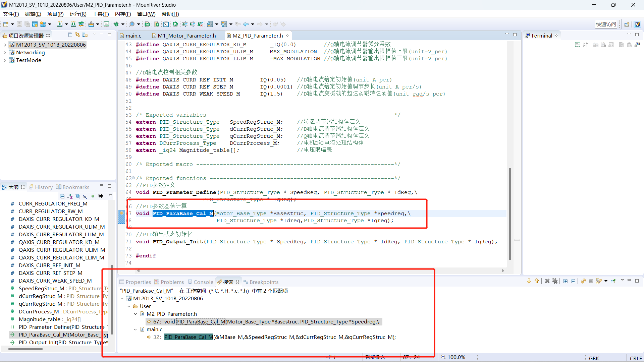Viewport: 644px width, 362px height.
Task: Click the 快速访问 quick access field
Action: [606, 24]
